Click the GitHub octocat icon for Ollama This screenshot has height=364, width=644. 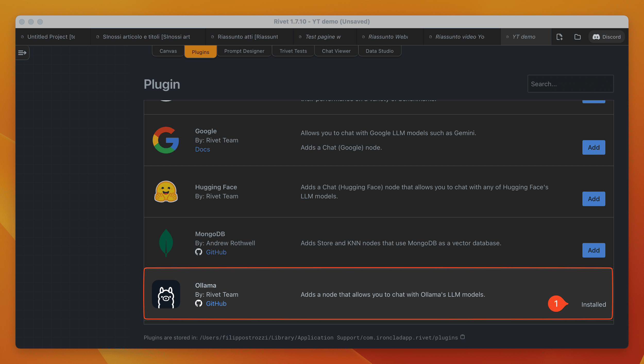click(x=199, y=303)
